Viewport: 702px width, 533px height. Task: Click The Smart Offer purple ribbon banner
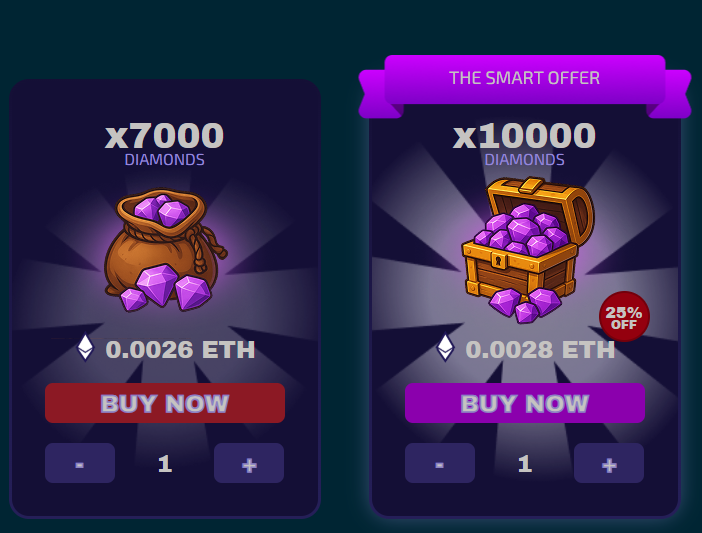coord(525,85)
